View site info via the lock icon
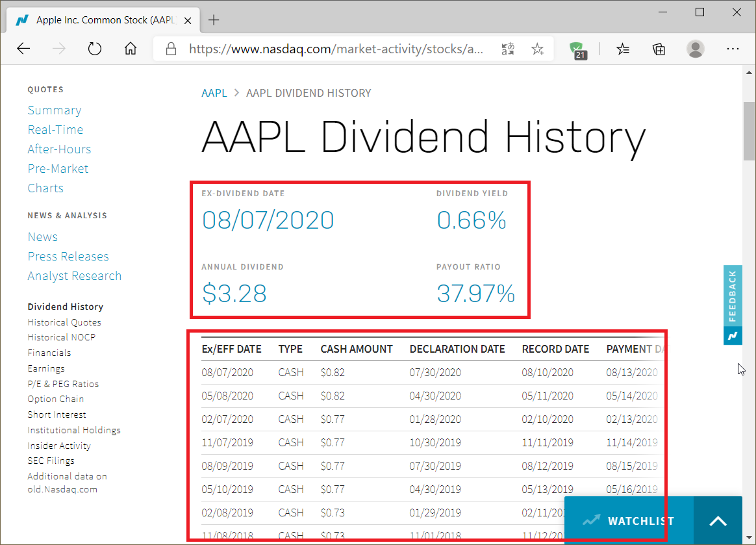Image resolution: width=756 pixels, height=545 pixels. click(x=171, y=49)
